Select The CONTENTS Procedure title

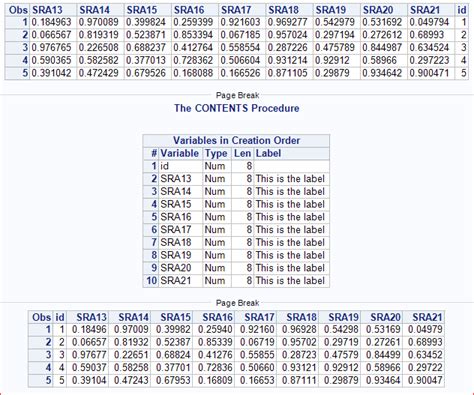pyautogui.click(x=237, y=108)
